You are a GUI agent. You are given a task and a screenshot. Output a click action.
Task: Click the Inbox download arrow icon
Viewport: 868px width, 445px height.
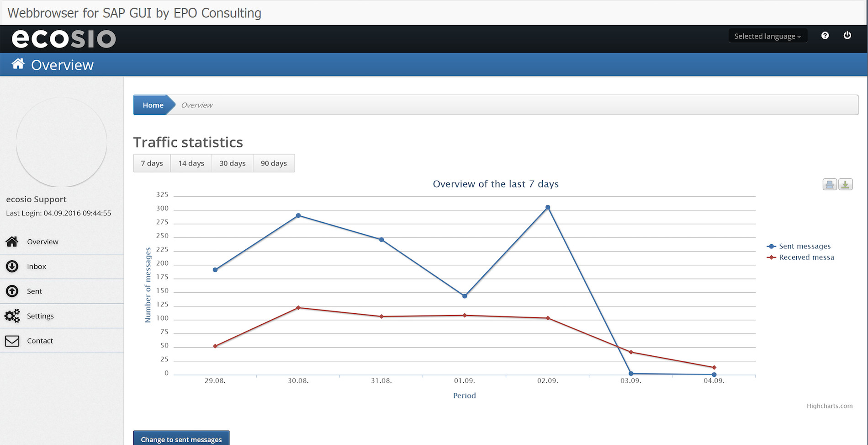[12, 266]
